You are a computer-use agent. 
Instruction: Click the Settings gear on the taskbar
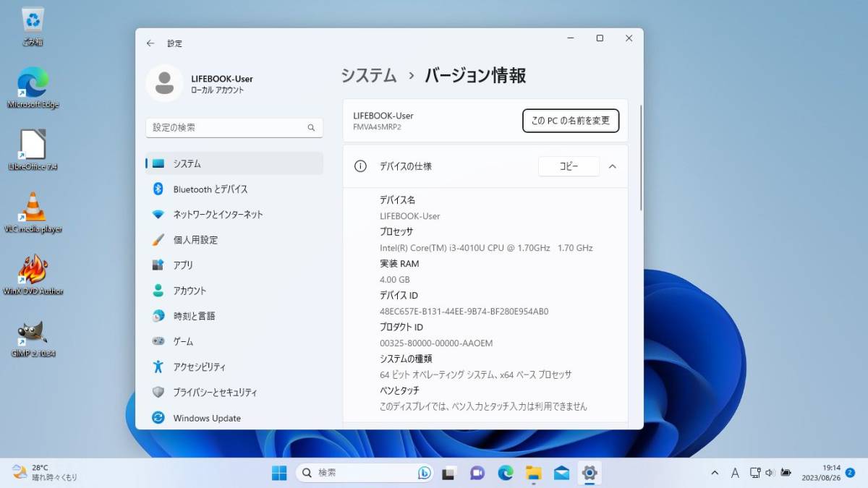590,473
